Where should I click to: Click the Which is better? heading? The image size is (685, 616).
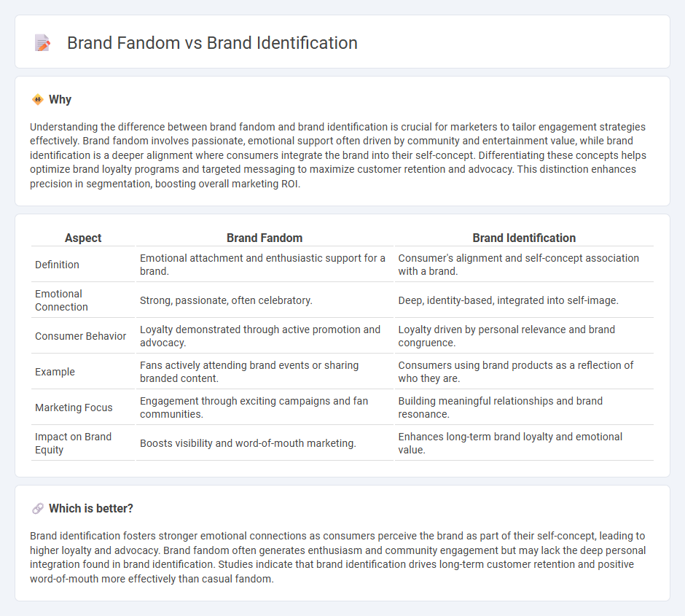(x=91, y=509)
